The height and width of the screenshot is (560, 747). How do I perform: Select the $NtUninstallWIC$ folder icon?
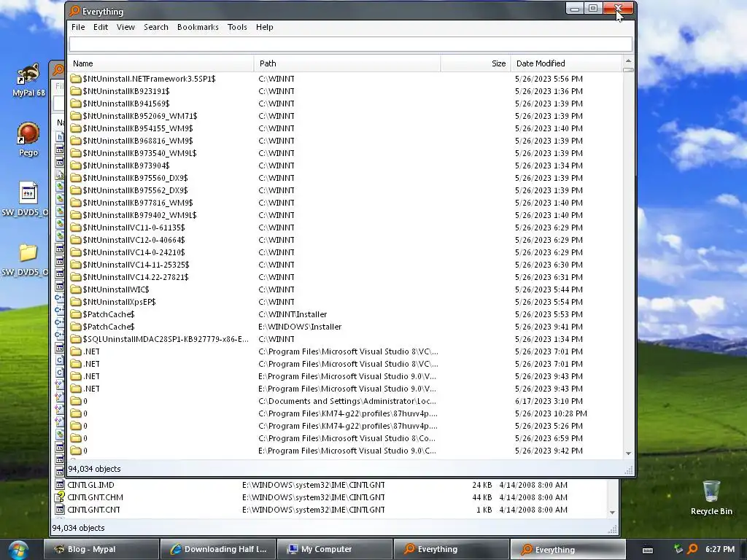[x=76, y=289]
